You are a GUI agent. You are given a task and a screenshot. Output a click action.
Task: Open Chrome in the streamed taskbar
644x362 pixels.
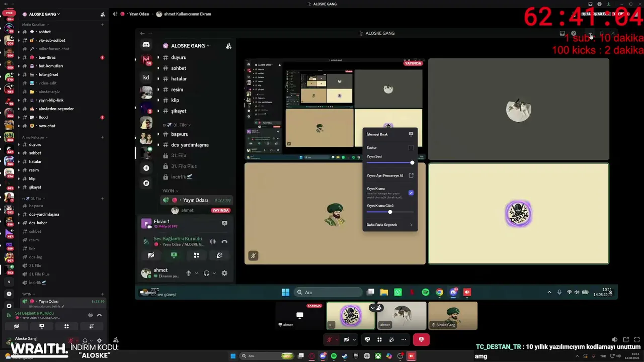[439, 292]
